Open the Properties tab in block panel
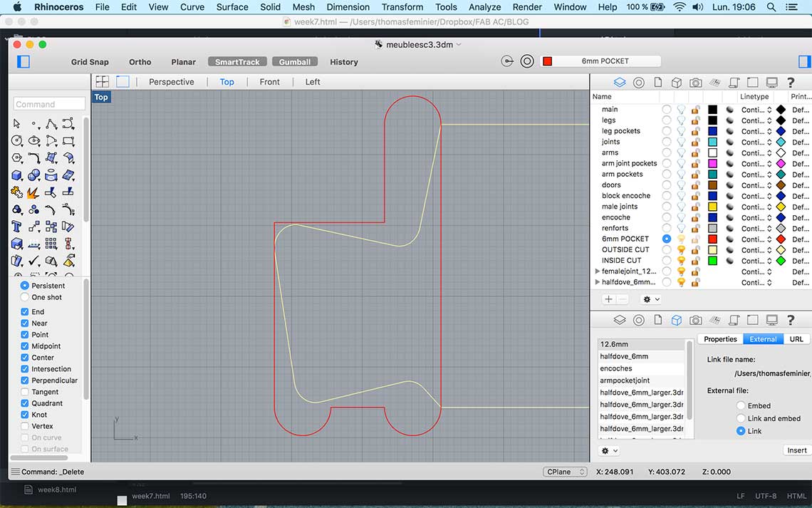The image size is (812, 508). 720,339
